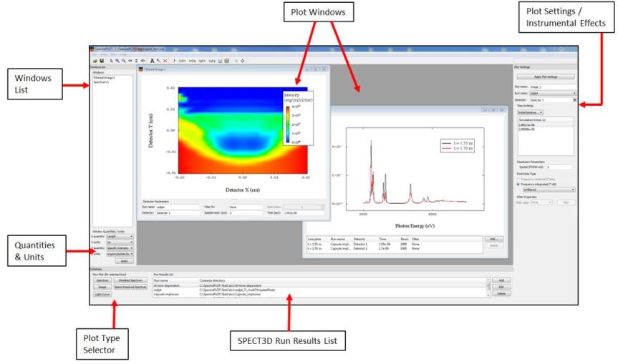618x364 pixels.
Task: Select the Frequency-resolved radio button
Action: coord(517,179)
